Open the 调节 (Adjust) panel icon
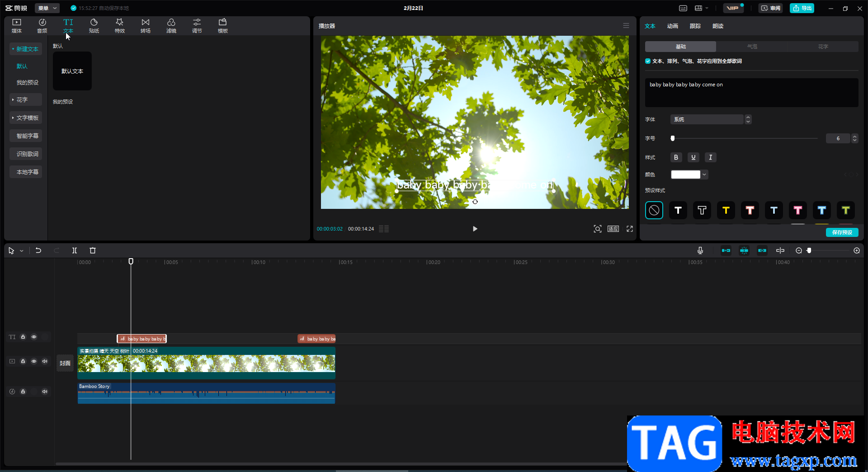This screenshot has width=868, height=472. [197, 26]
